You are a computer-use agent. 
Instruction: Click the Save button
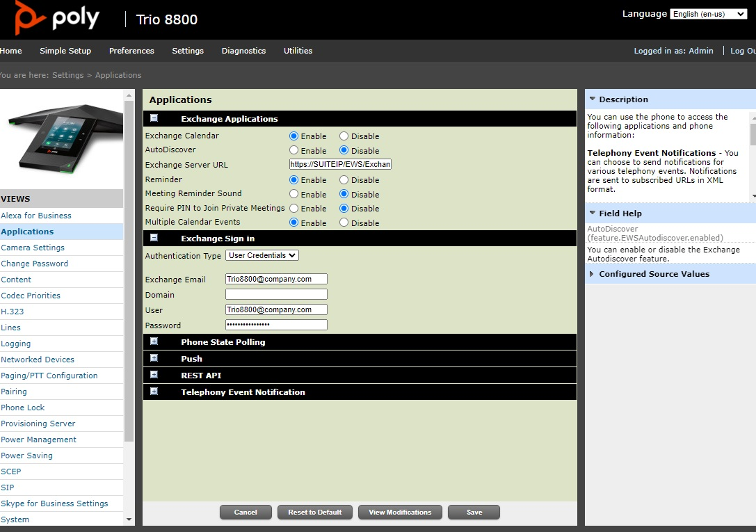(474, 512)
